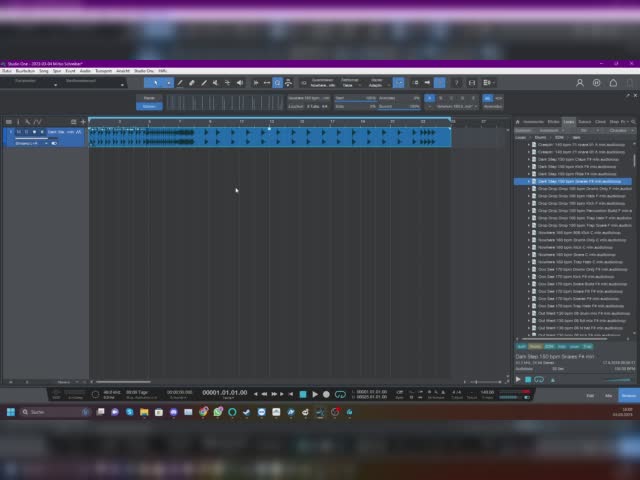Viewport: 640px width, 480px height.
Task: Click the Raster button in the Quantize panel
Action: click(x=149, y=98)
